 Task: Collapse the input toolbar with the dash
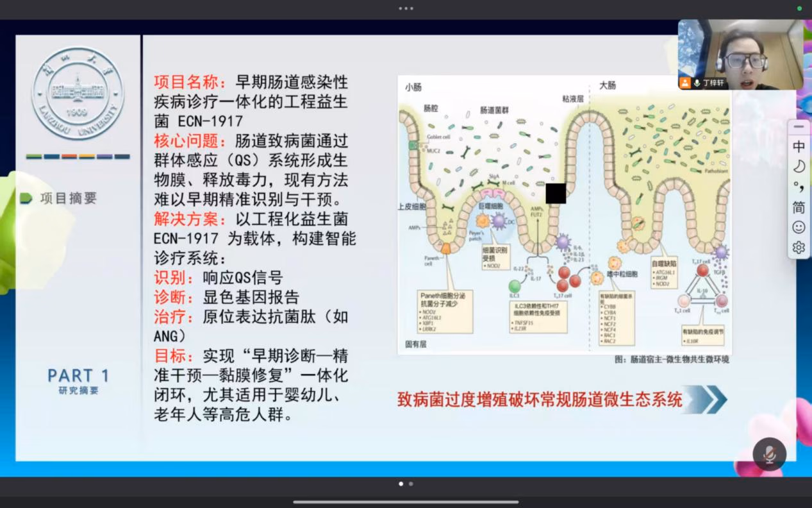[799, 127]
